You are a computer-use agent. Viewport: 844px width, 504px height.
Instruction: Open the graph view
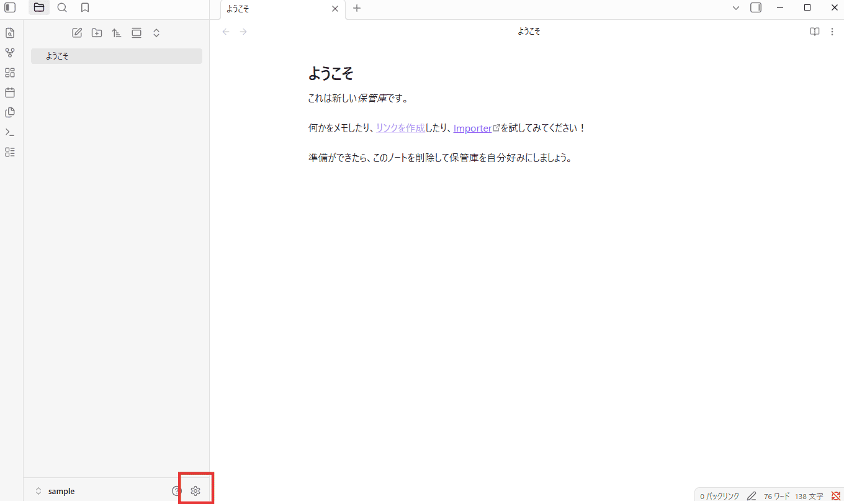(x=10, y=52)
